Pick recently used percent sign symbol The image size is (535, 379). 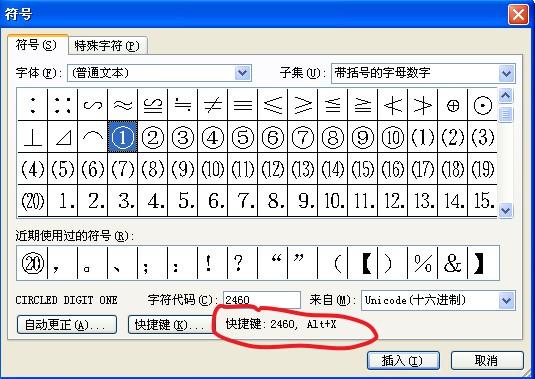pyautogui.click(x=422, y=263)
